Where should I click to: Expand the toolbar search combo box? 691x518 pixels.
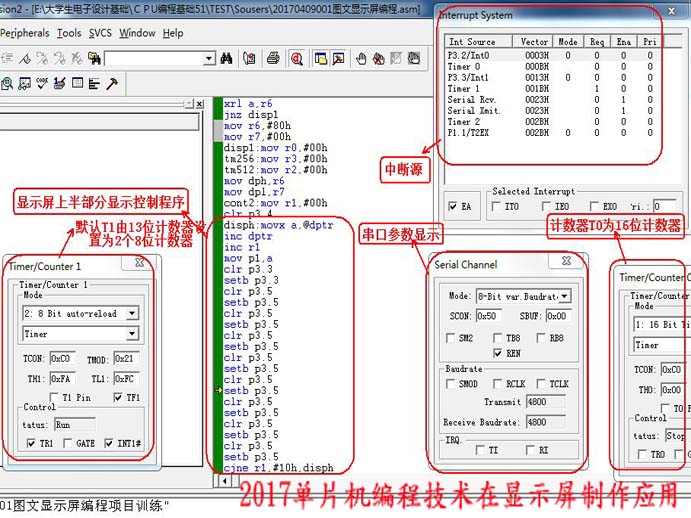(x=209, y=59)
